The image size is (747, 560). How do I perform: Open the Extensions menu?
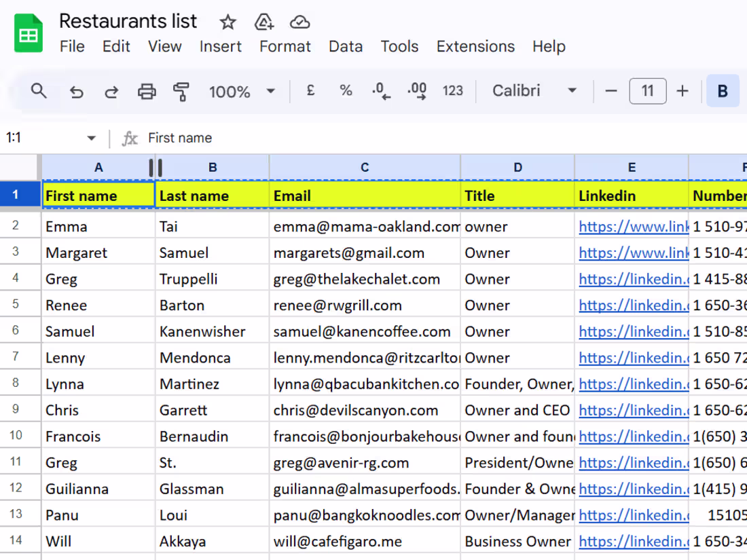[x=475, y=47]
